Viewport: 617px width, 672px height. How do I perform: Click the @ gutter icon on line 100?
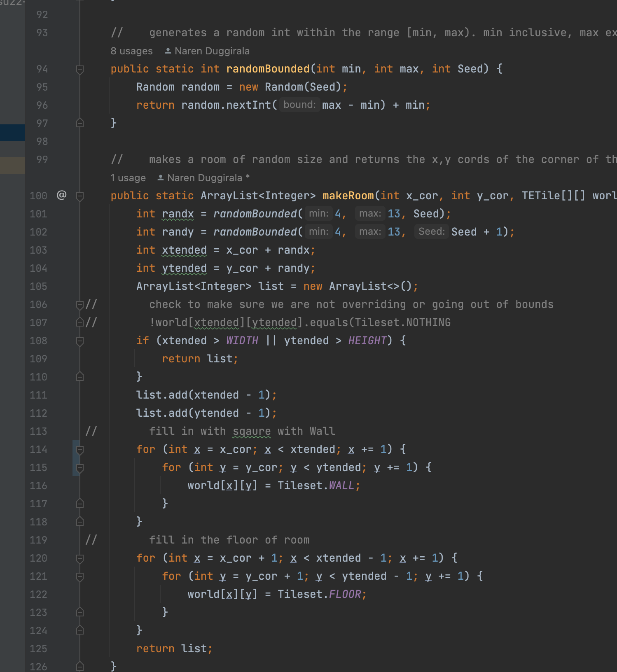(61, 195)
